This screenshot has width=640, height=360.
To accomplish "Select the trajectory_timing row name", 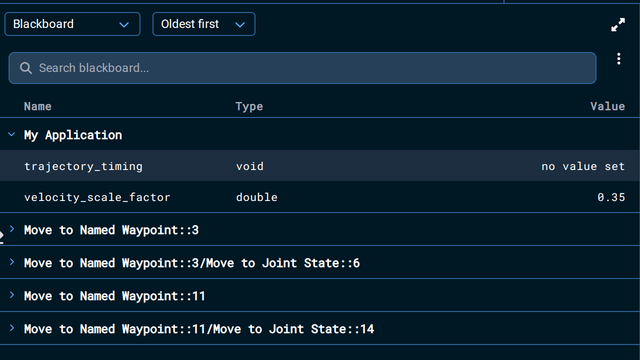I will tap(83, 167).
